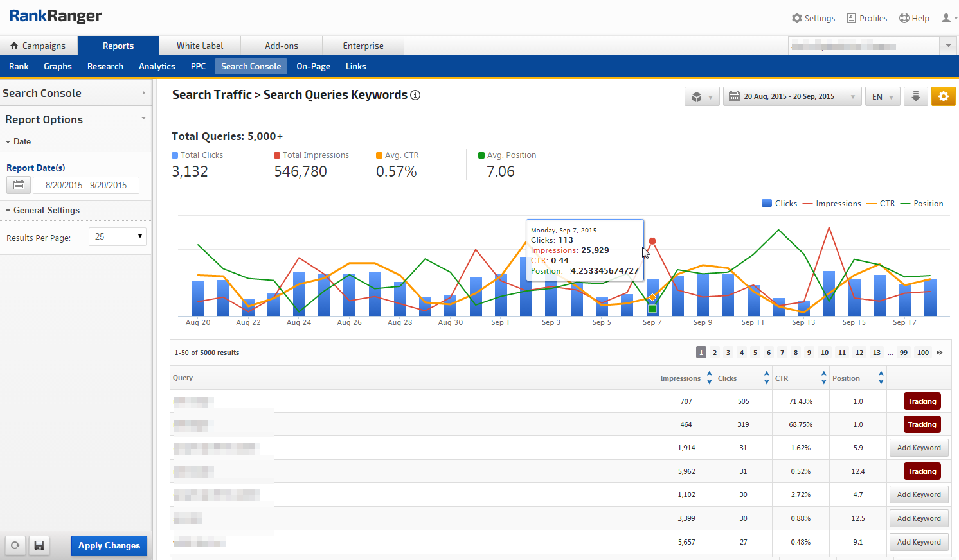Open Help from the top header
The image size is (959, 560).
pos(914,18)
